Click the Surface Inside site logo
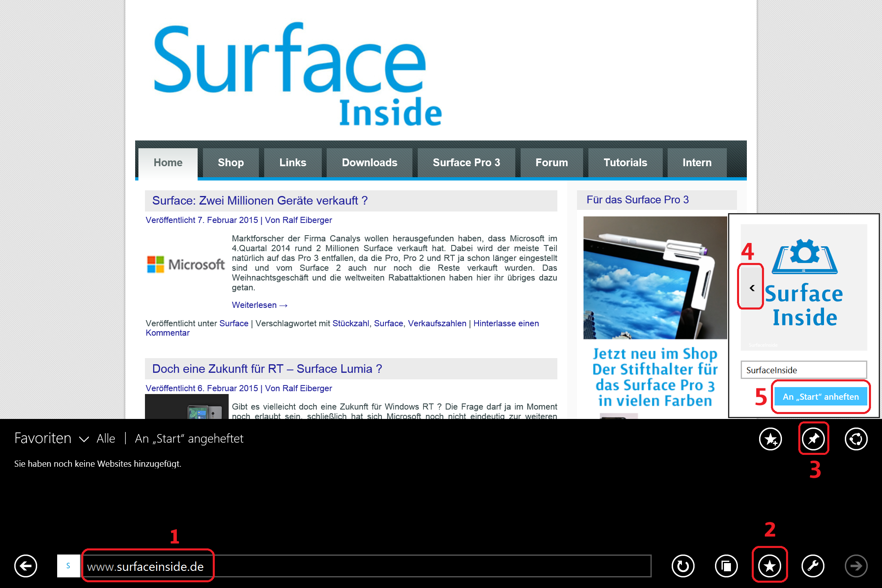The width and height of the screenshot is (882, 588). point(298,74)
